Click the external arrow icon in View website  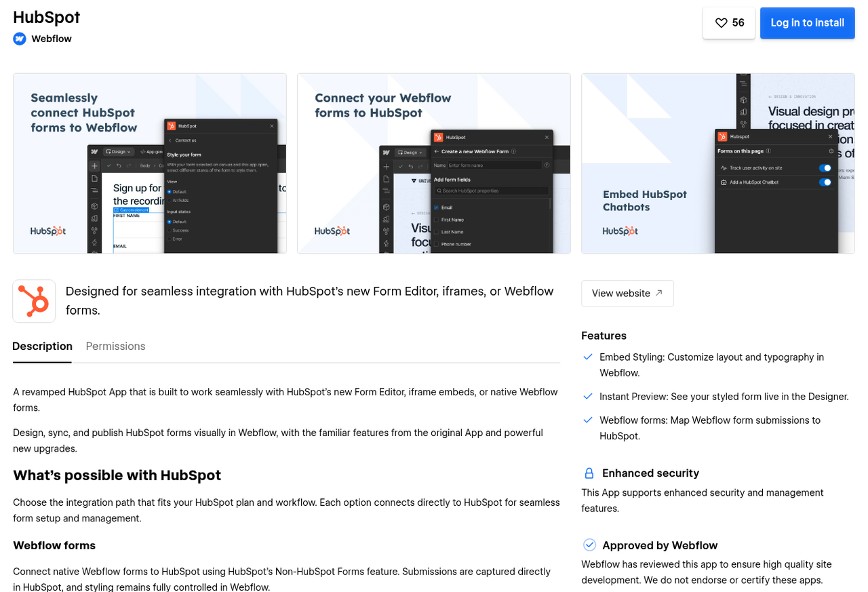658,293
